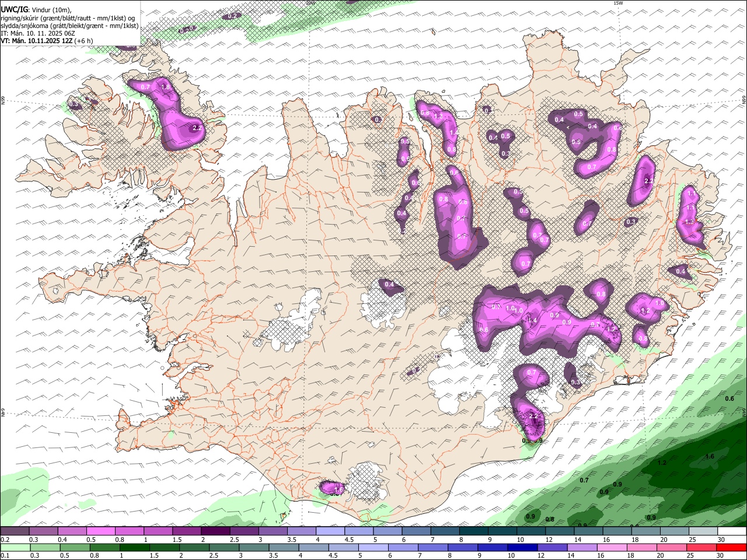The image size is (747, 560).
Task: Select the dark teal 8 swatch in the top scale
Action: click(x=474, y=531)
